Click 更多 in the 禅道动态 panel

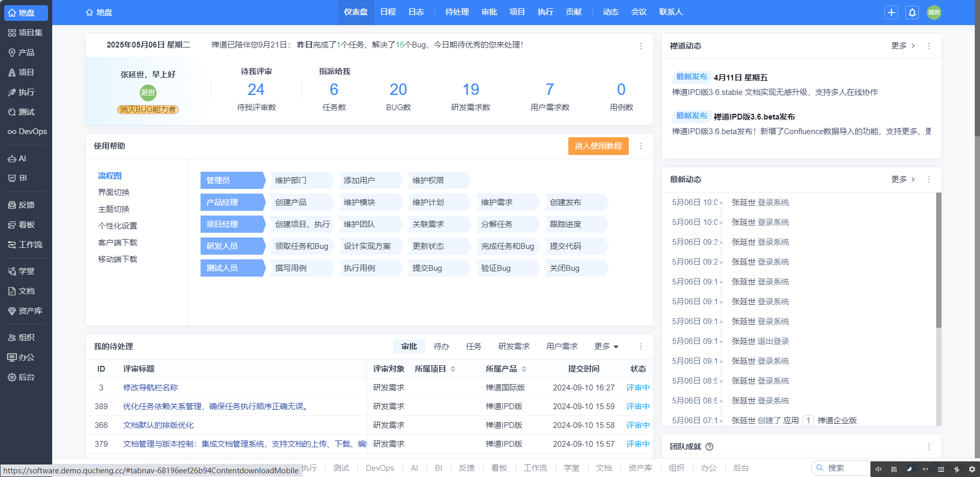pyautogui.click(x=903, y=46)
